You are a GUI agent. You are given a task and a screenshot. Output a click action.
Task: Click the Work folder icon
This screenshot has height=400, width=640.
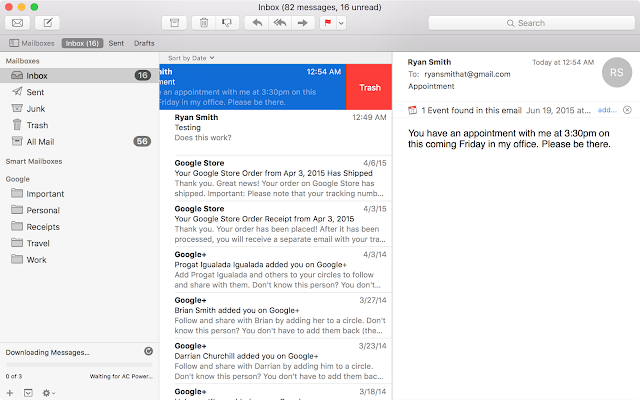click(17, 259)
